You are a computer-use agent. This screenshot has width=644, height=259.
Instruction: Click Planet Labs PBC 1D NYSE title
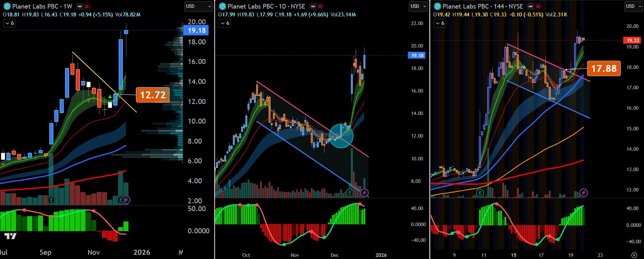[266, 6]
